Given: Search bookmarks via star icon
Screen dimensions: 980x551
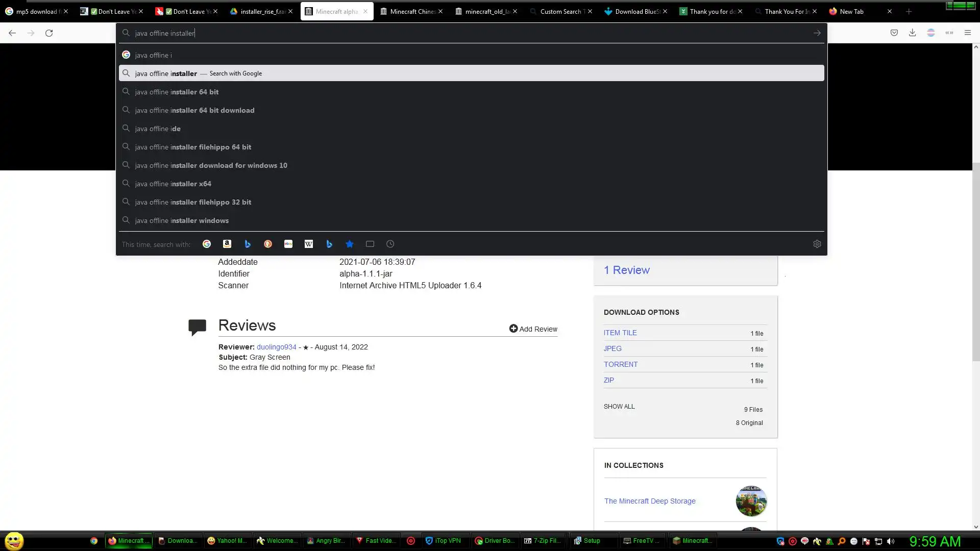Looking at the screenshot, I should [x=350, y=244].
